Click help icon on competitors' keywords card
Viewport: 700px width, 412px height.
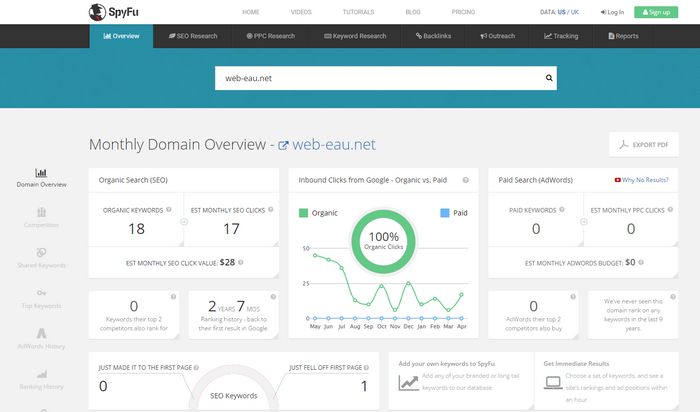(x=173, y=296)
